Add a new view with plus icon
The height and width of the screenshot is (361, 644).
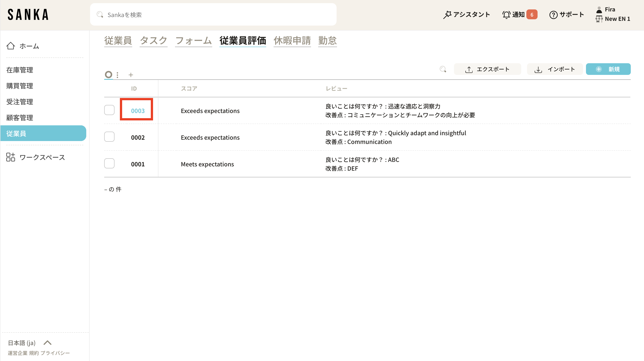tap(131, 74)
